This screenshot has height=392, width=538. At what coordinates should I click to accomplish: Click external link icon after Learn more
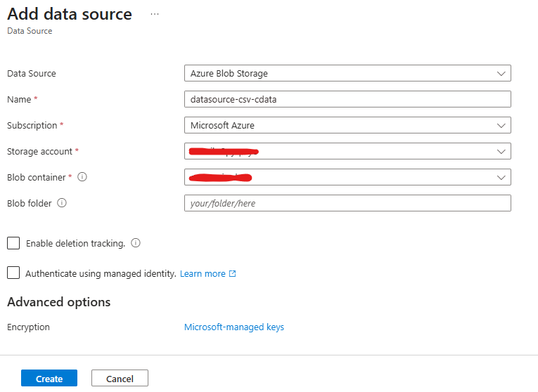click(233, 274)
